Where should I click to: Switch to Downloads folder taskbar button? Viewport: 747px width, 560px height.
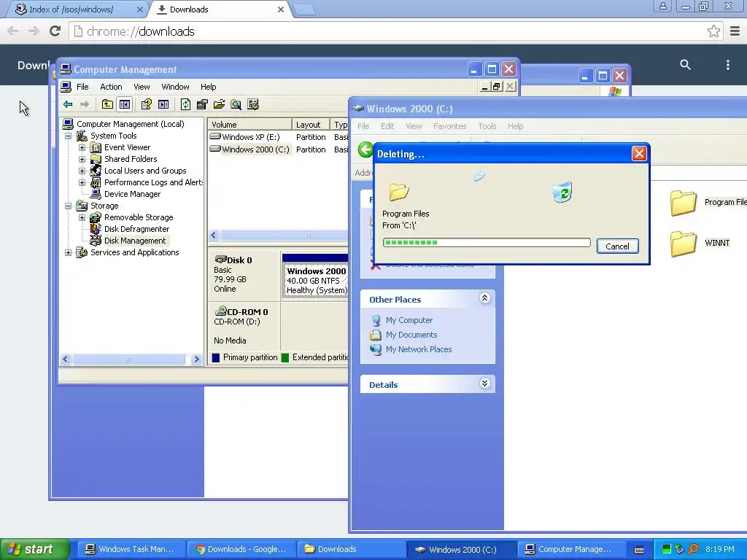352,550
